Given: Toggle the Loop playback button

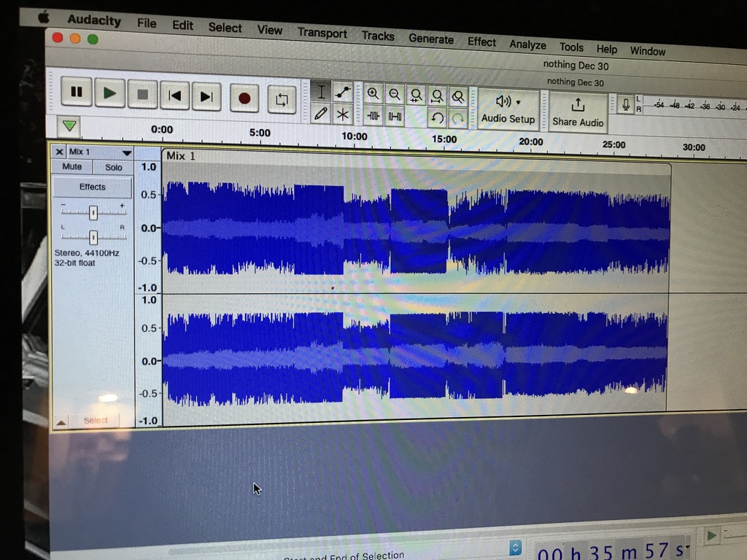Looking at the screenshot, I should 282,99.
